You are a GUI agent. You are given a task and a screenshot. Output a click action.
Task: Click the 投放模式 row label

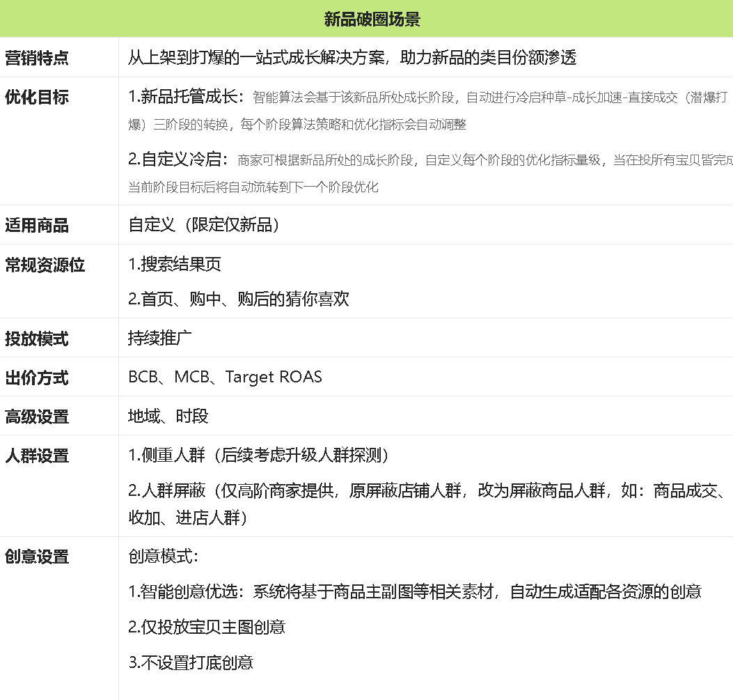pos(36,339)
